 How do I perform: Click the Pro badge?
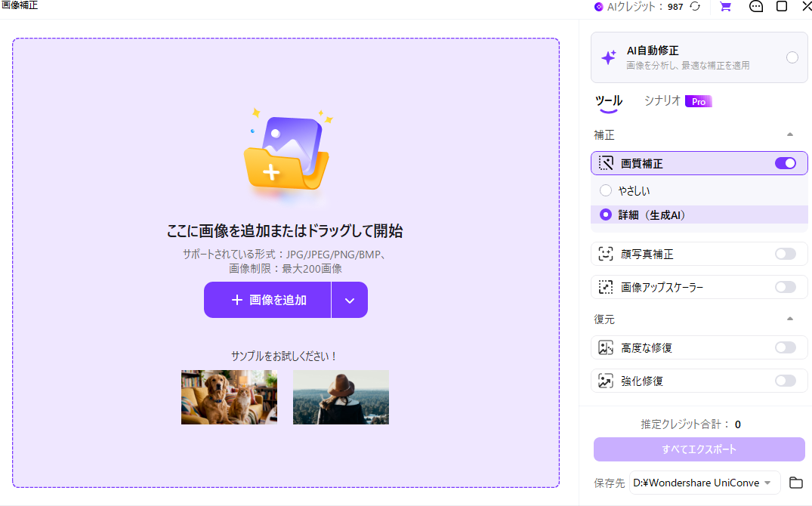(699, 101)
